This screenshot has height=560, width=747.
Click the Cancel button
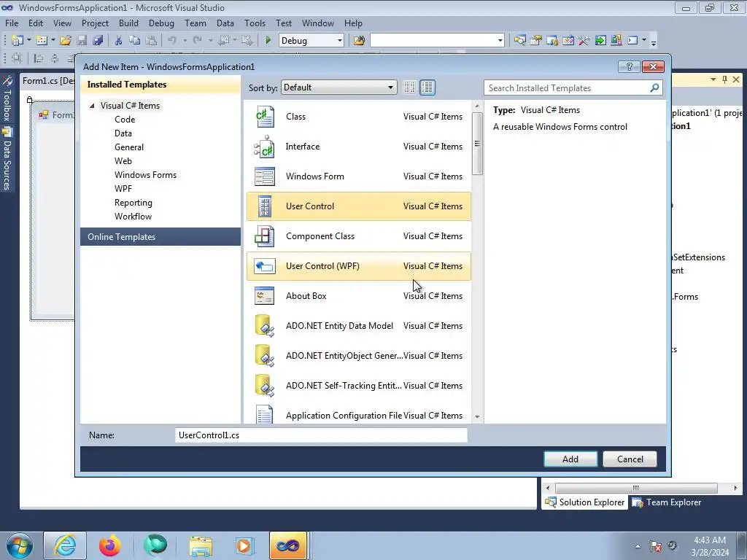click(630, 459)
